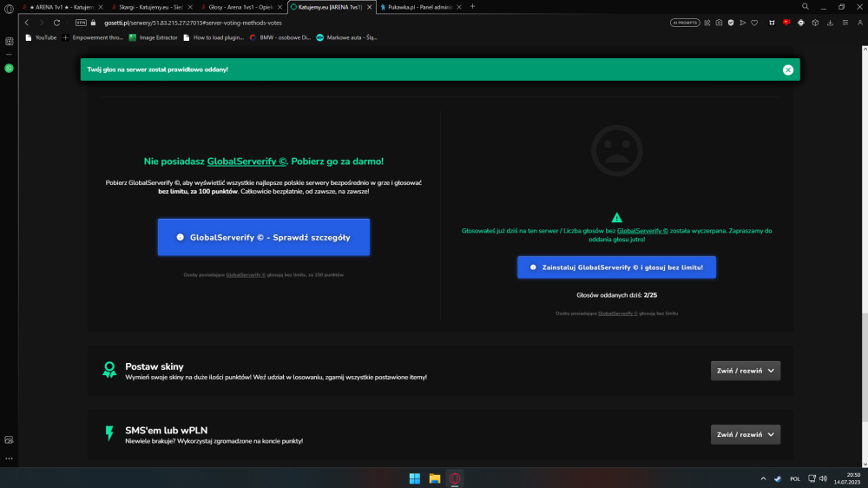The height and width of the screenshot is (488, 868).
Task: Click GlobalServerify © - Sprawdź szczegóły button
Action: coord(264,237)
